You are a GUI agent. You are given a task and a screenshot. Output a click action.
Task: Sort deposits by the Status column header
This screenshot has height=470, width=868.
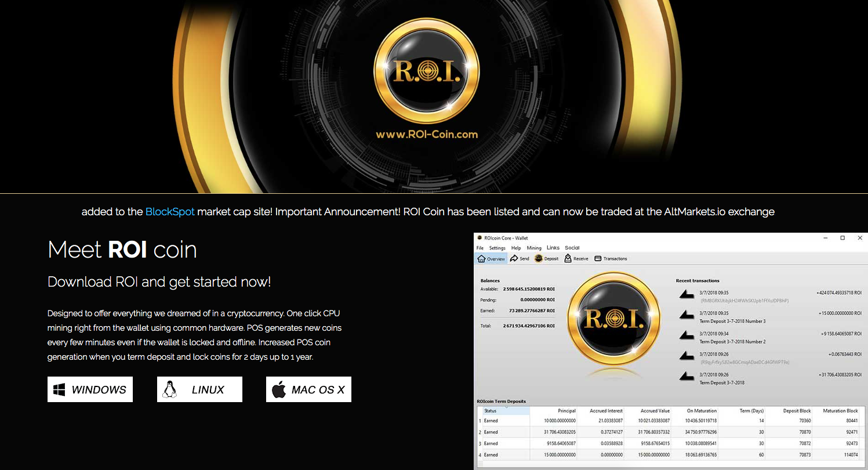[x=506, y=411]
